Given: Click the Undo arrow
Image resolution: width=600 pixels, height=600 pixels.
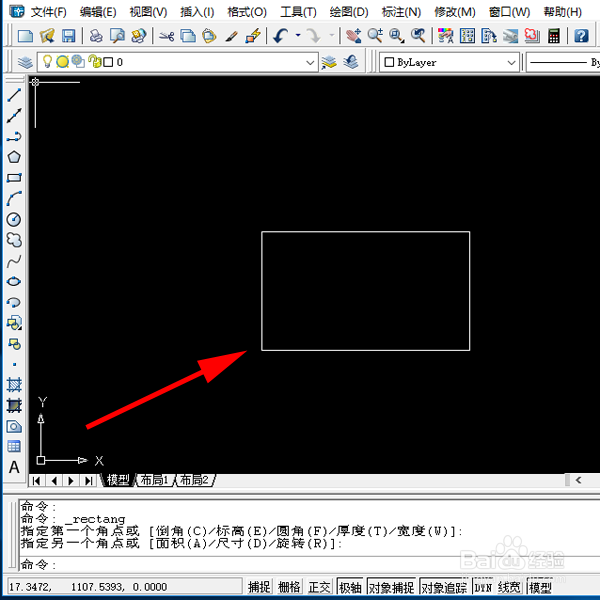Looking at the screenshot, I should [280, 36].
